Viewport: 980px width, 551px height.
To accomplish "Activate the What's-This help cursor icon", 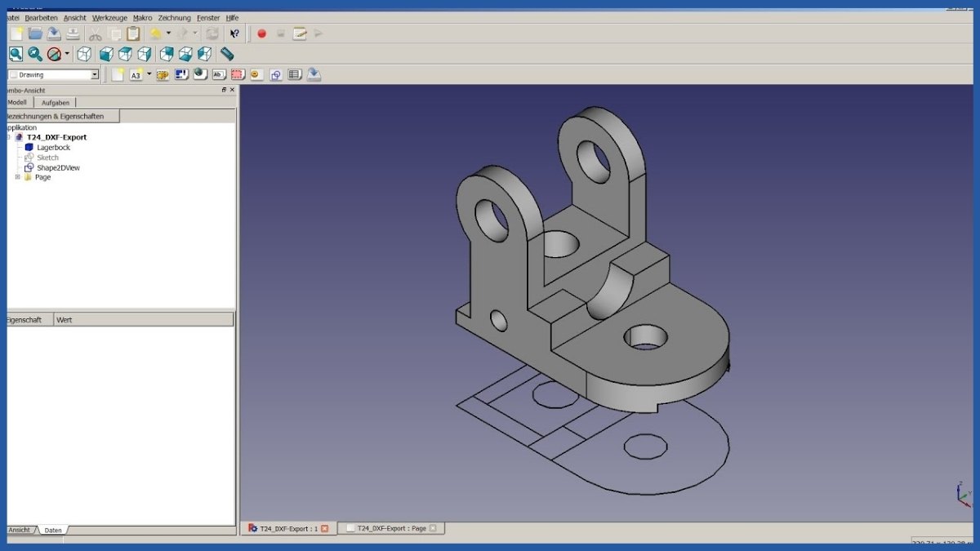I will 235,33.
